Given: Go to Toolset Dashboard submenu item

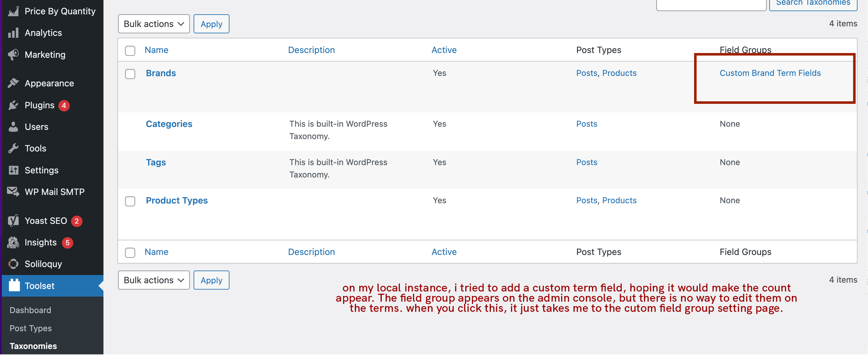Looking at the screenshot, I should (x=30, y=310).
